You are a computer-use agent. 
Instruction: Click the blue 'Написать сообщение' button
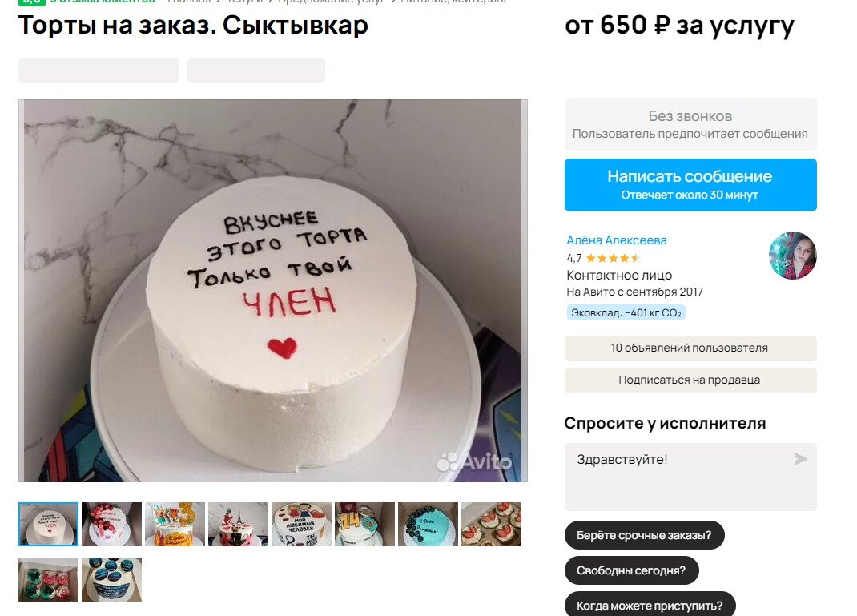tap(690, 185)
